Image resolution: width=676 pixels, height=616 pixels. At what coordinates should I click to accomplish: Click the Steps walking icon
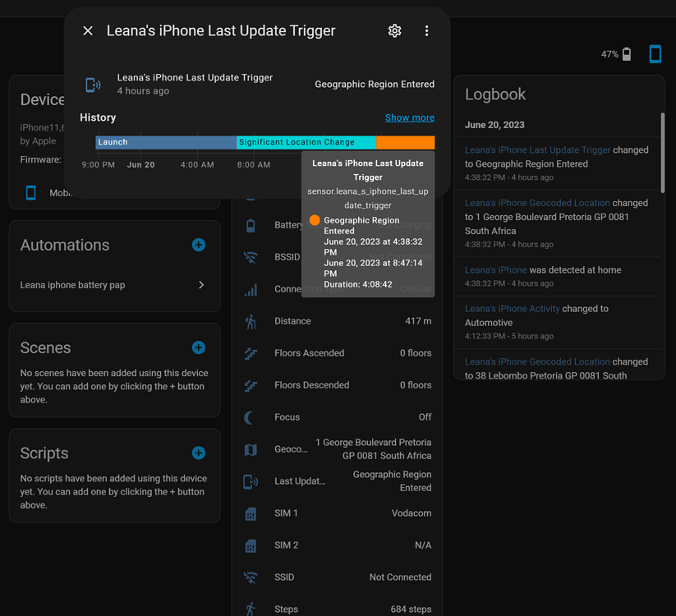251,609
